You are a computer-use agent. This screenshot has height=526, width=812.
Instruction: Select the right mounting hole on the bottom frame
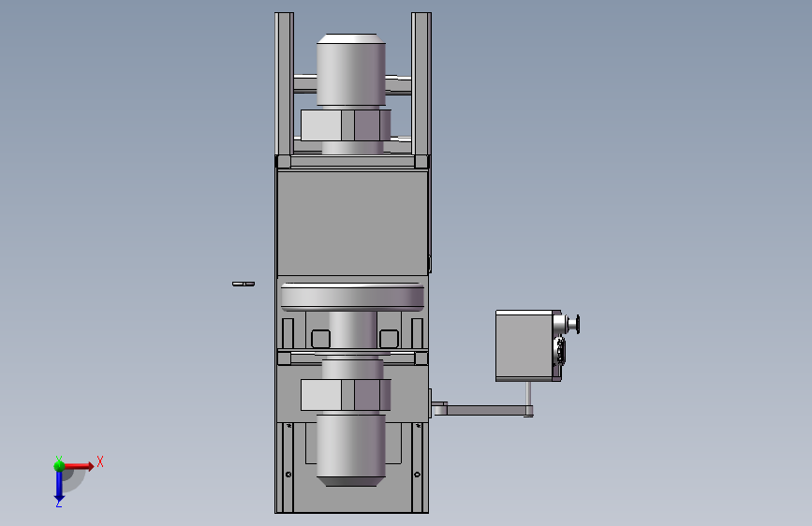point(418,475)
